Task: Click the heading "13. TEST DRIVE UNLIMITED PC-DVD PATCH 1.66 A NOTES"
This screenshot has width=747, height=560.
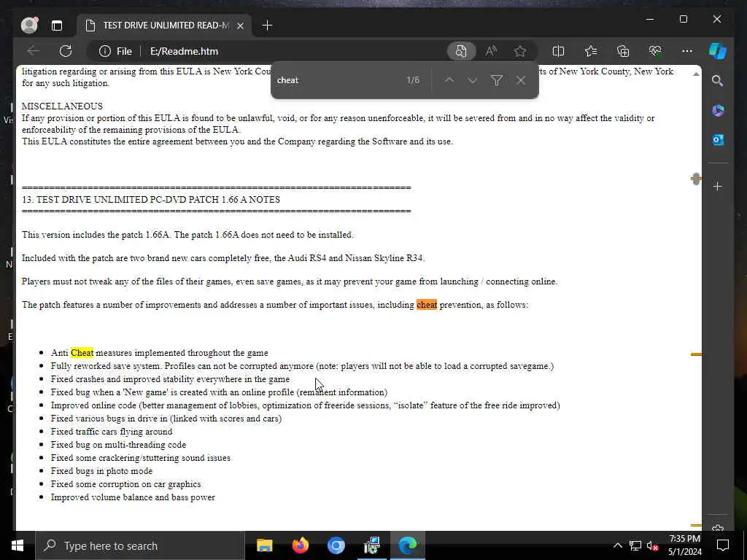Action: pyautogui.click(x=151, y=200)
